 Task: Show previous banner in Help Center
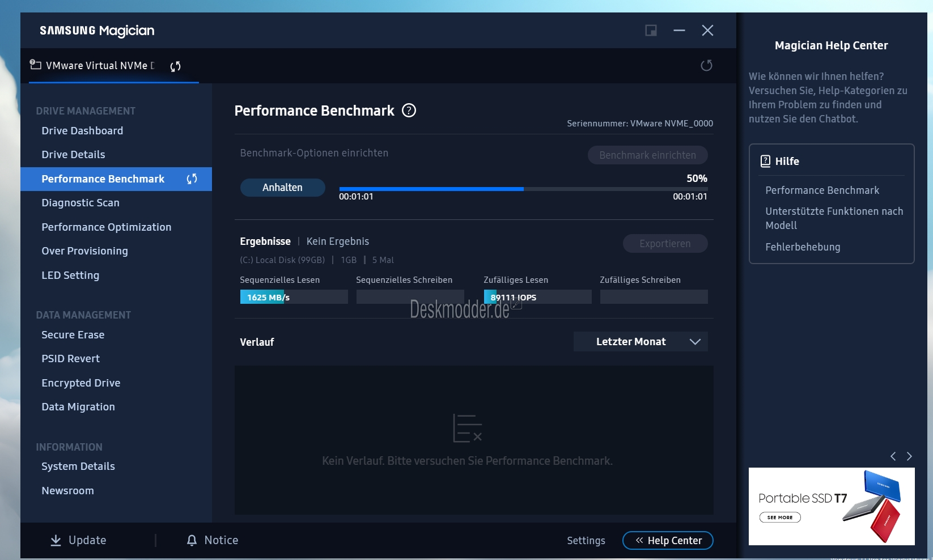893,456
